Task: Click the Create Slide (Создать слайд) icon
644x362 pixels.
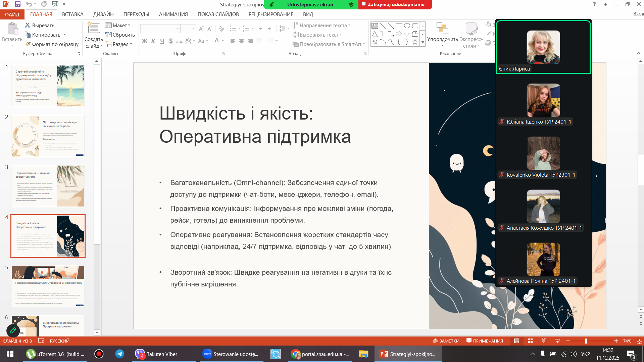Action: (x=94, y=29)
